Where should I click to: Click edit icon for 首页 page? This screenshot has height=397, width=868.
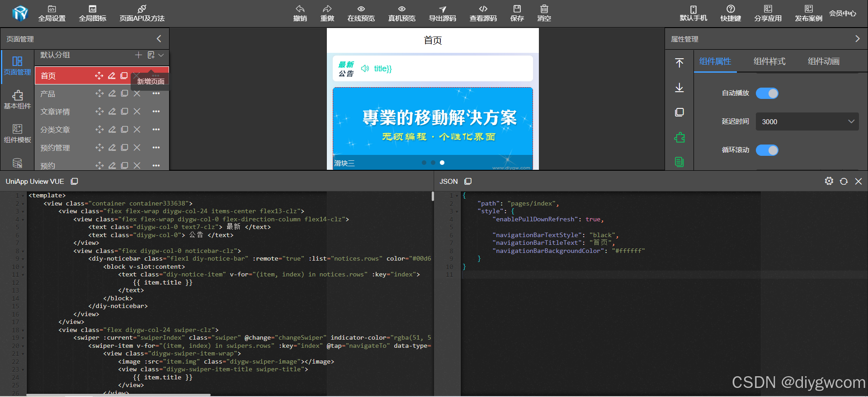point(112,75)
